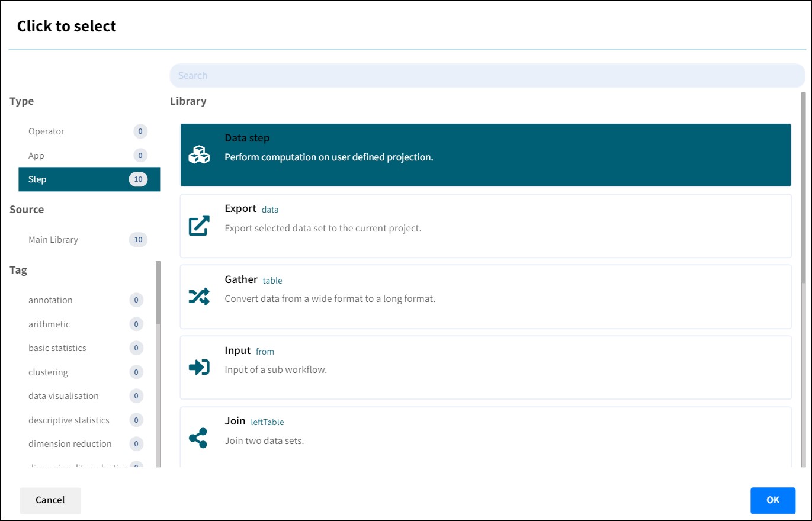812x521 pixels.
Task: Click the Join share-nodes icon
Action: pyautogui.click(x=198, y=438)
